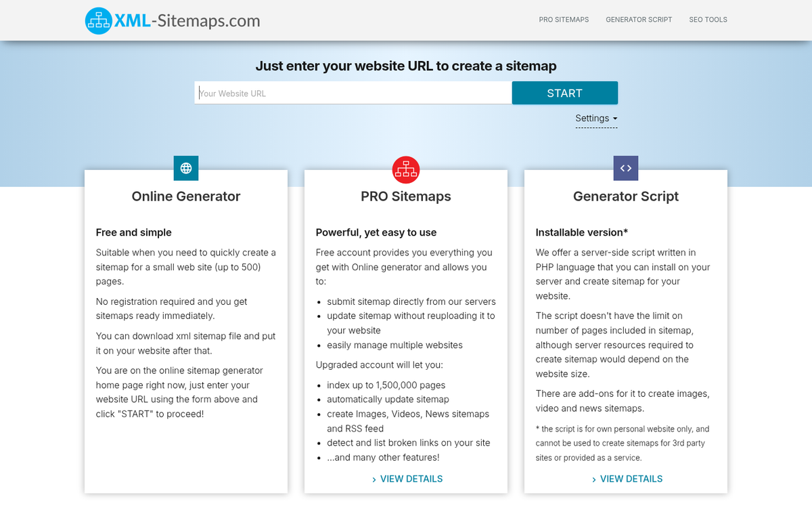
Task: Click the XML-Sitemaps sitemap logo icon
Action: (x=97, y=20)
